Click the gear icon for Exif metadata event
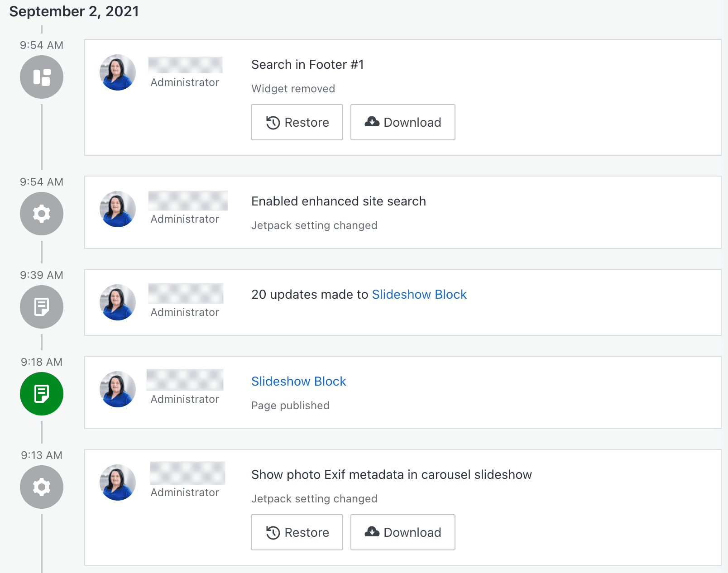The image size is (728, 573). point(42,487)
